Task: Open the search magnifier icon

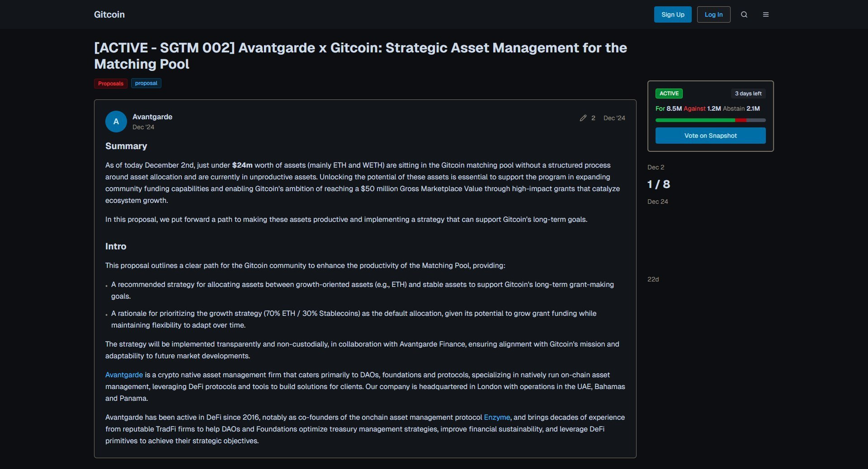Action: coord(744,14)
